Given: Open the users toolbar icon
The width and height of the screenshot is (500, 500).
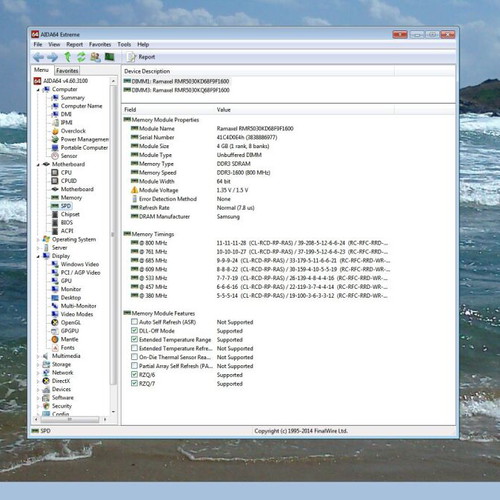Looking at the screenshot, I should click(x=95, y=57).
